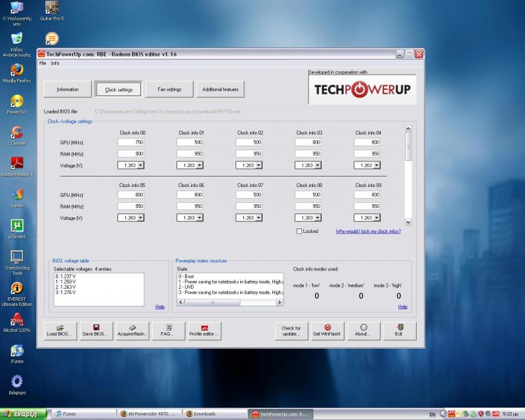Screen dimensions: 525x420
Task: Launch EVEREST Ultimate Edition shortcut
Action: point(17,294)
